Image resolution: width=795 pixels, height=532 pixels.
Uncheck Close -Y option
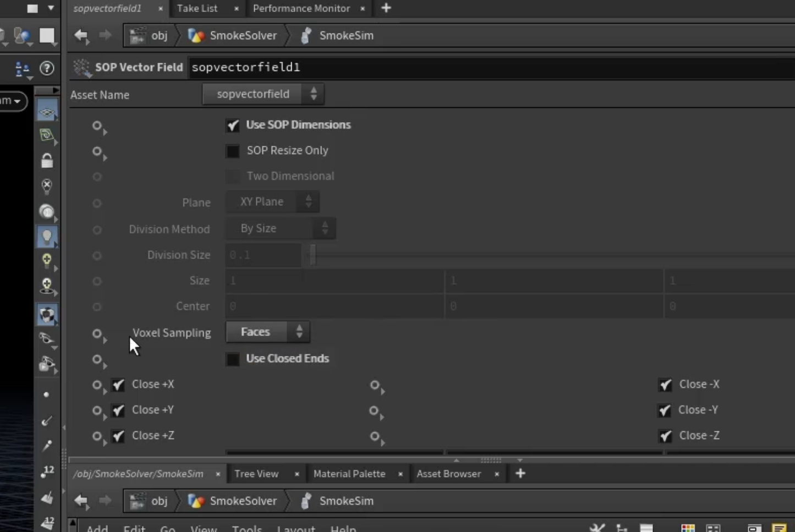665,410
